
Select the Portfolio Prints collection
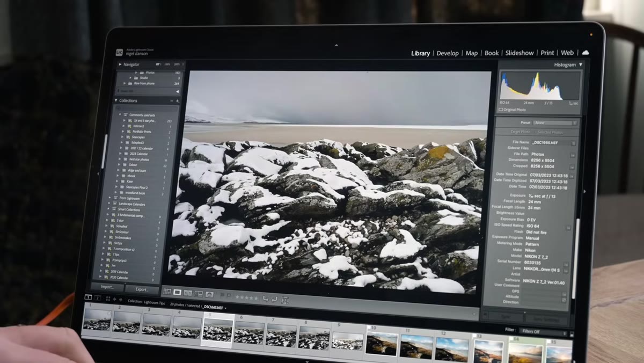click(x=142, y=132)
